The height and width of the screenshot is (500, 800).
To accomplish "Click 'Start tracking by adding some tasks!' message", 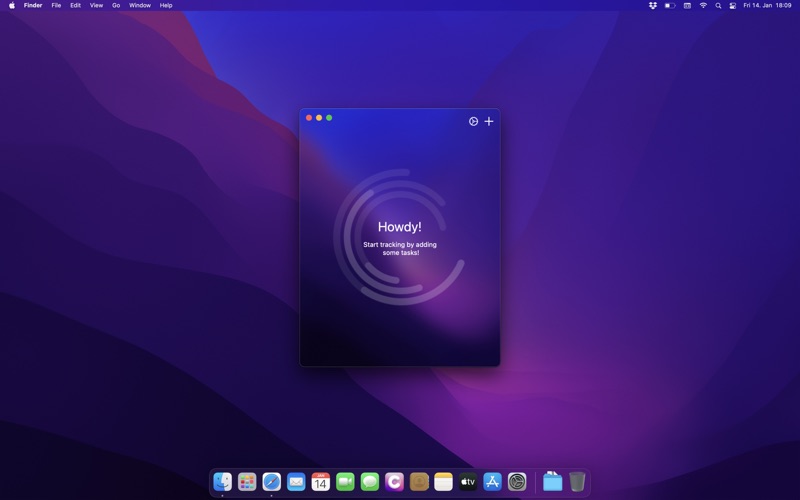I will pyautogui.click(x=400, y=248).
